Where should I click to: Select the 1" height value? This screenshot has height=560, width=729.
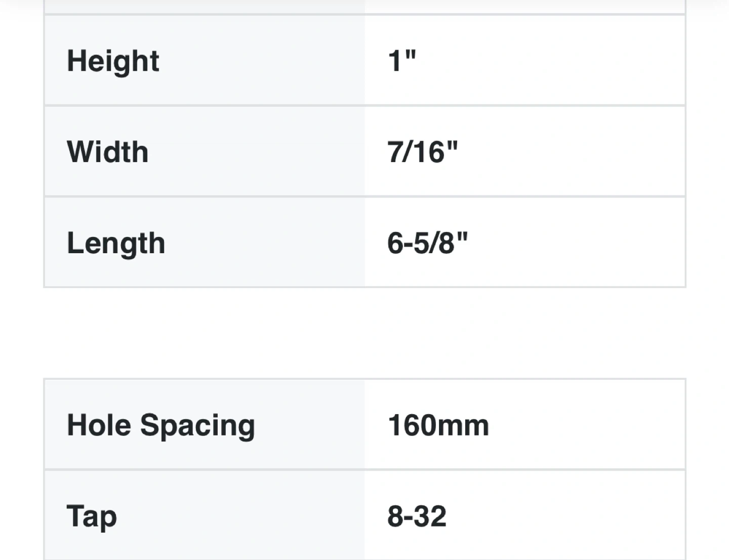(401, 61)
